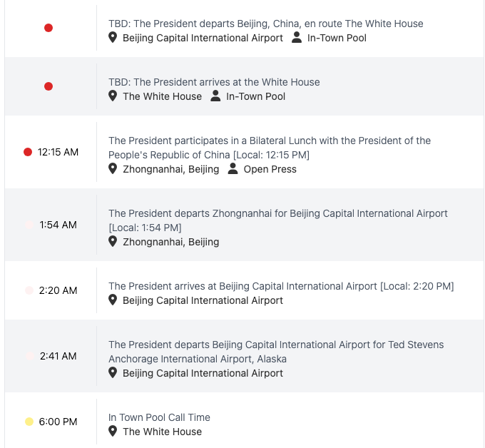Click the location pin in the 2:20 AM row
485x448 pixels.
113,300
